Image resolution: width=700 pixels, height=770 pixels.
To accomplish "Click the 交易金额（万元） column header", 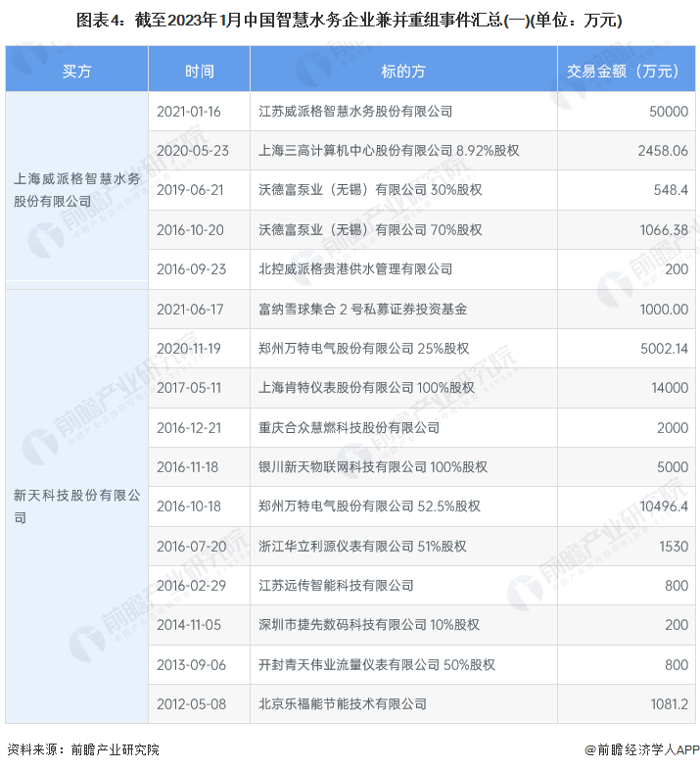I will (x=626, y=71).
